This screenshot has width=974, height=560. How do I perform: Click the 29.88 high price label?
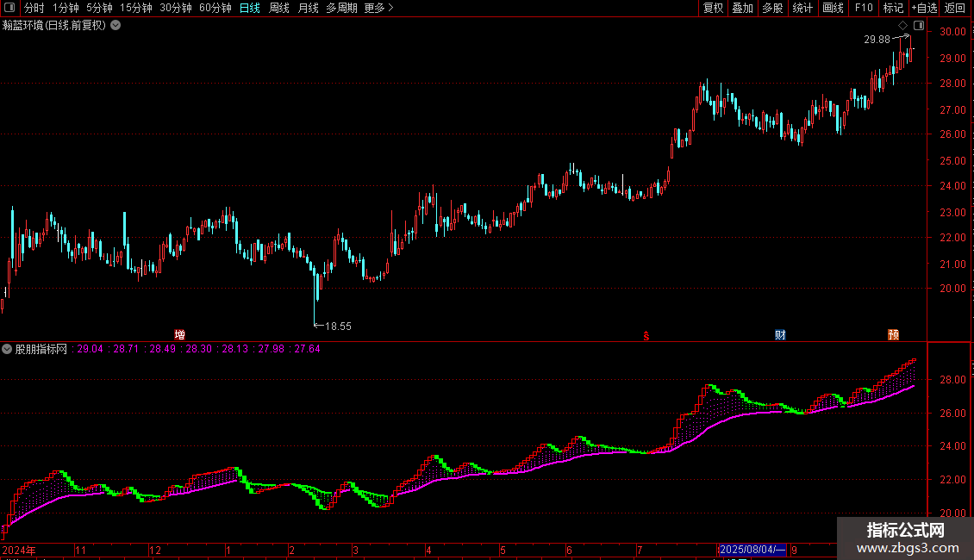point(877,39)
